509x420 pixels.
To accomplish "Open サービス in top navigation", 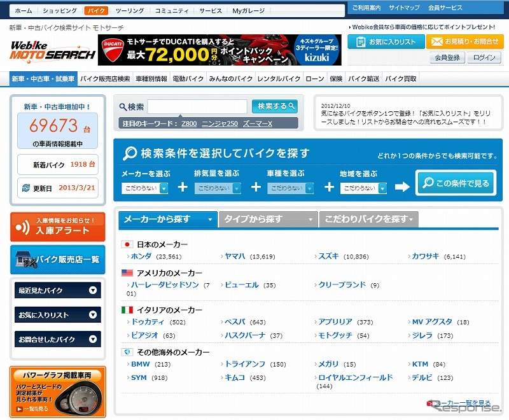I will coord(211,11).
